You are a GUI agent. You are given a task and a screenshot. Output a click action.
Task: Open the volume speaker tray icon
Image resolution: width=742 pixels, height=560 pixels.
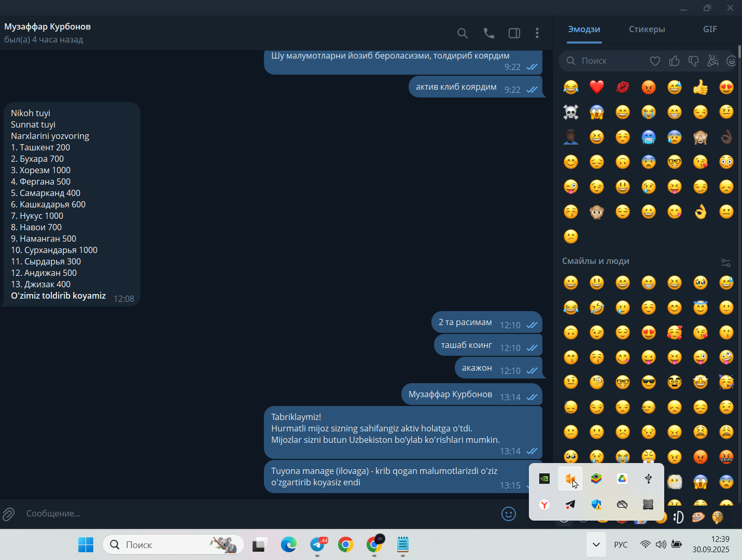tap(661, 544)
